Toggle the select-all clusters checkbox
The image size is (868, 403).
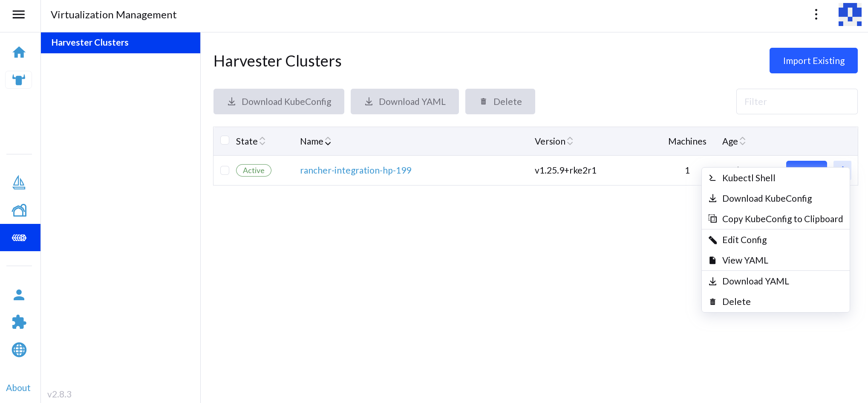pyautogui.click(x=225, y=140)
